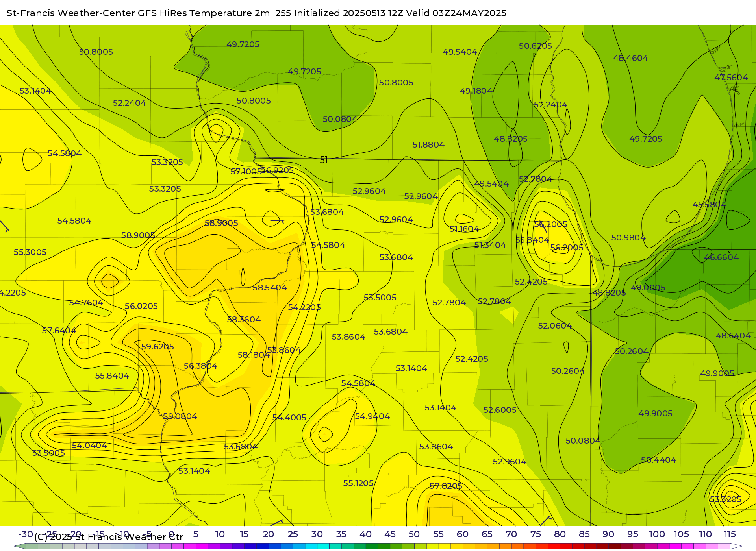Click the cold-area reading 45.5804
The image size is (756, 551).
710,205
